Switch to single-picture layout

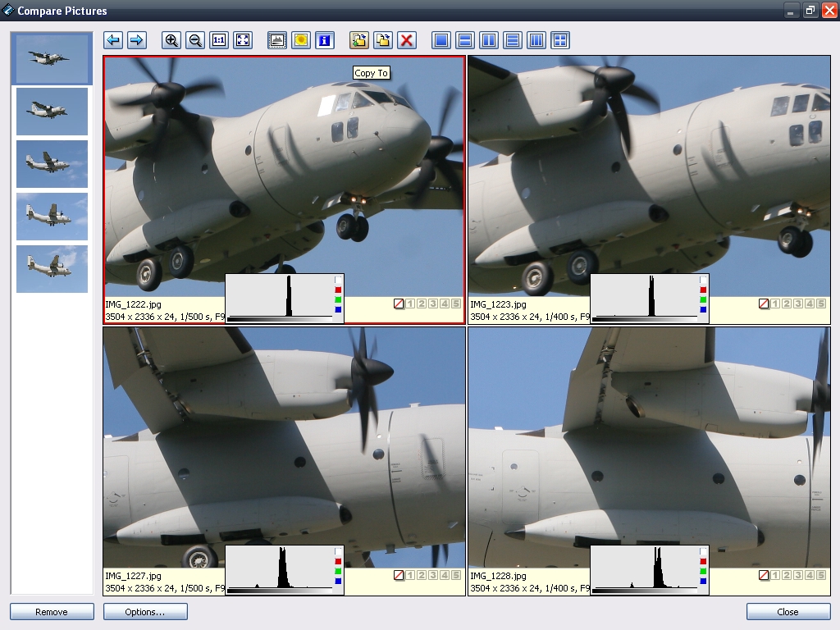441,40
